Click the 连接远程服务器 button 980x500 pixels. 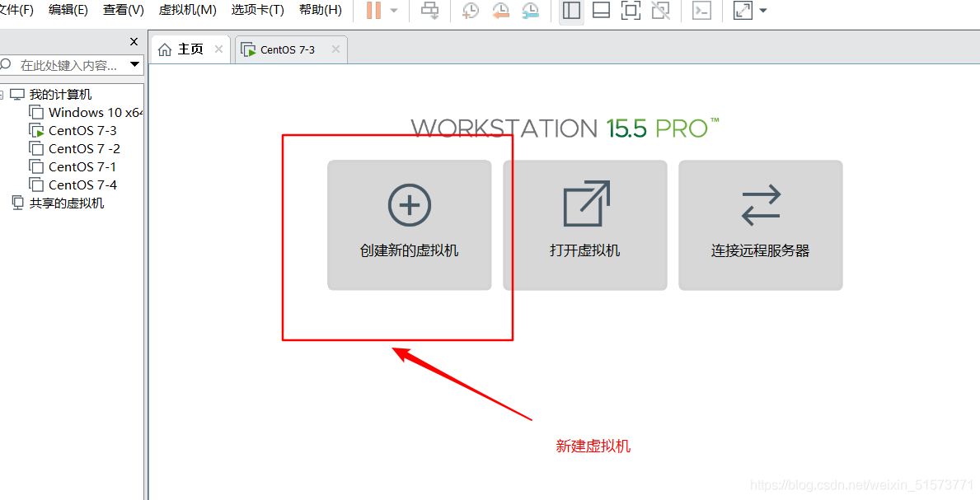761,225
